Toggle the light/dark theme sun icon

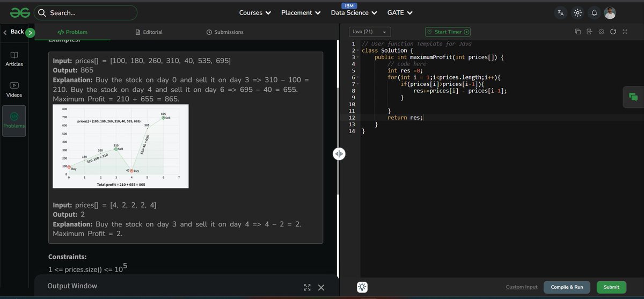tap(577, 12)
